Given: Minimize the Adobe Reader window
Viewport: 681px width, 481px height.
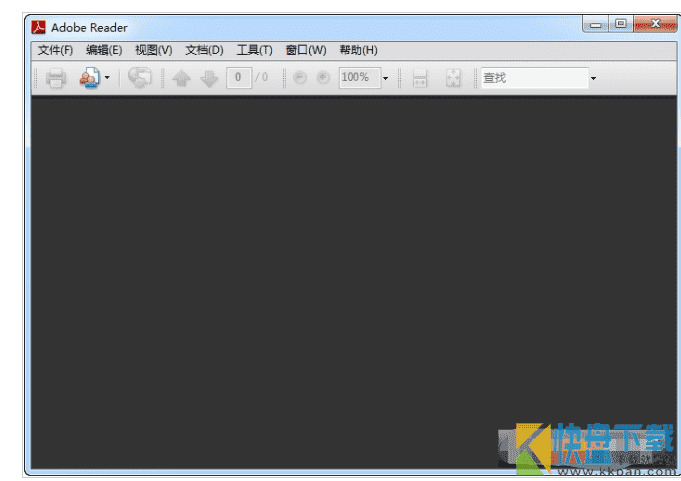Looking at the screenshot, I should pyautogui.click(x=595, y=25).
